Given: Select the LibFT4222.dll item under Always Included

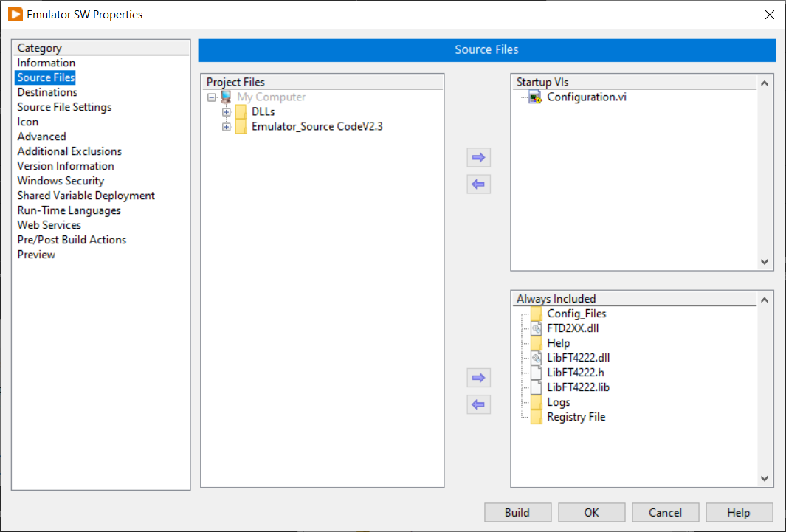Looking at the screenshot, I should (x=579, y=357).
